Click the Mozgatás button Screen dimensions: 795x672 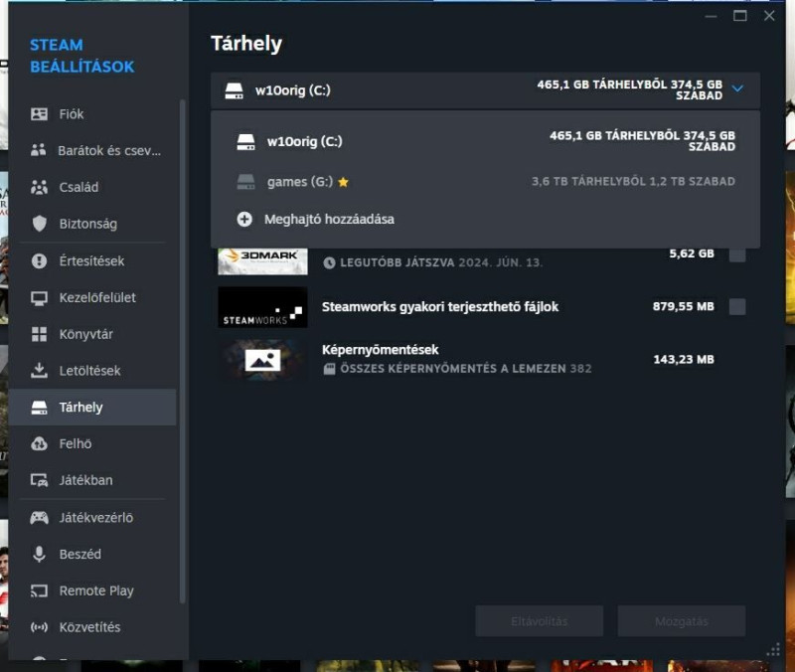coord(682,621)
